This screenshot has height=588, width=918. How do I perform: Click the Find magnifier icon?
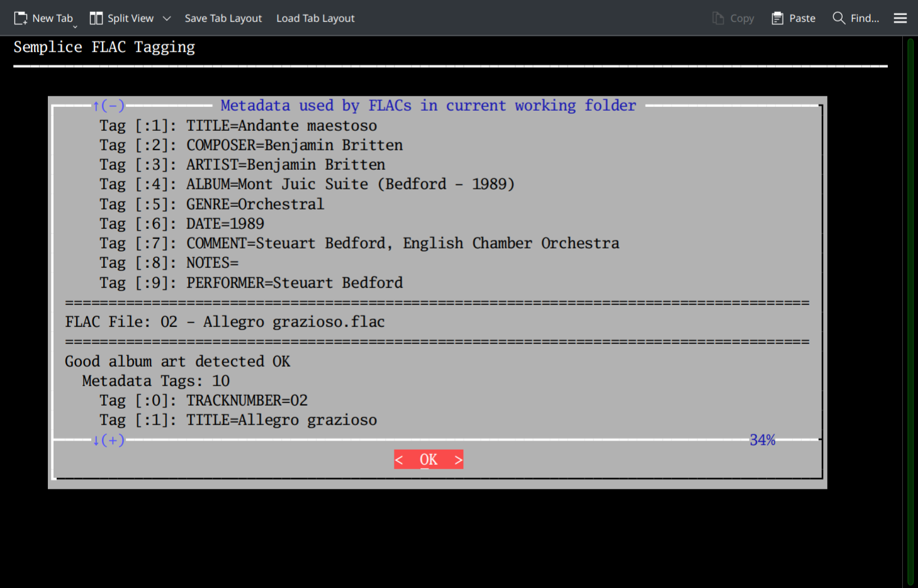(839, 18)
